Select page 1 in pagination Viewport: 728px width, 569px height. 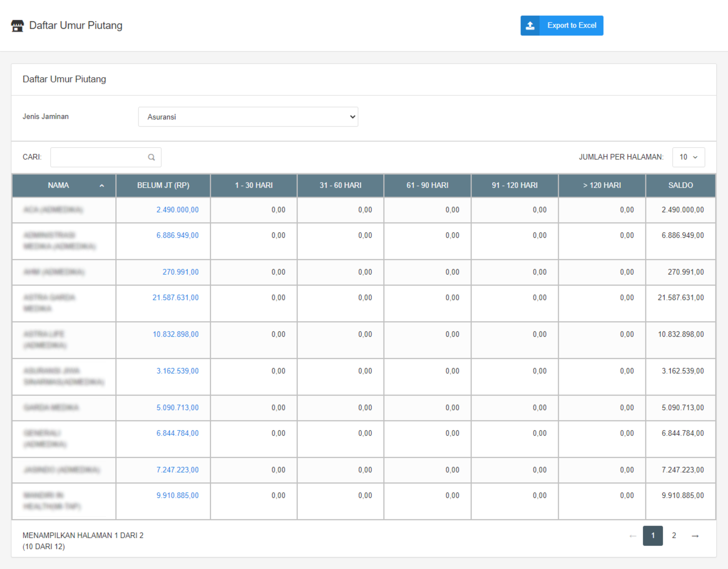(652, 536)
